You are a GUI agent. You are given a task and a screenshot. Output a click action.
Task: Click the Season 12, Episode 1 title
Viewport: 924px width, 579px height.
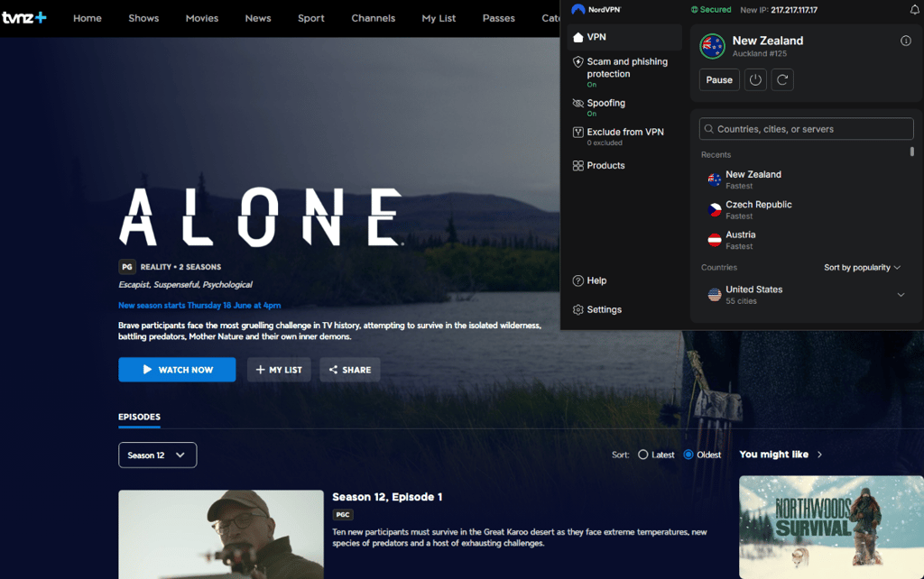pos(387,497)
